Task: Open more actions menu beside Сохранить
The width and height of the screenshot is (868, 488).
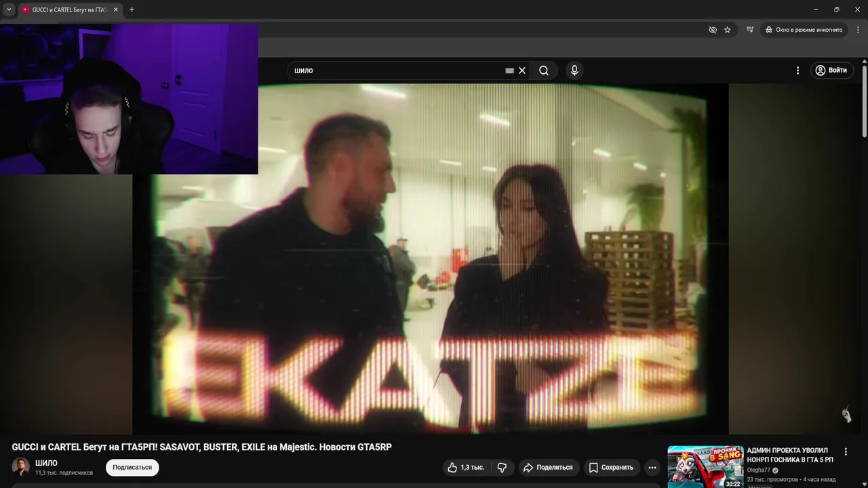Action: tap(652, 468)
